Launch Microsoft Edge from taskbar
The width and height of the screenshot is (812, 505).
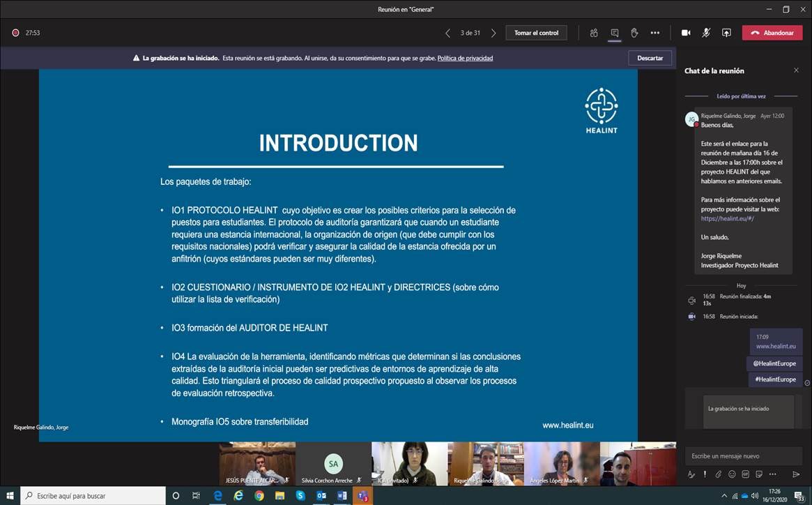[x=218, y=496]
